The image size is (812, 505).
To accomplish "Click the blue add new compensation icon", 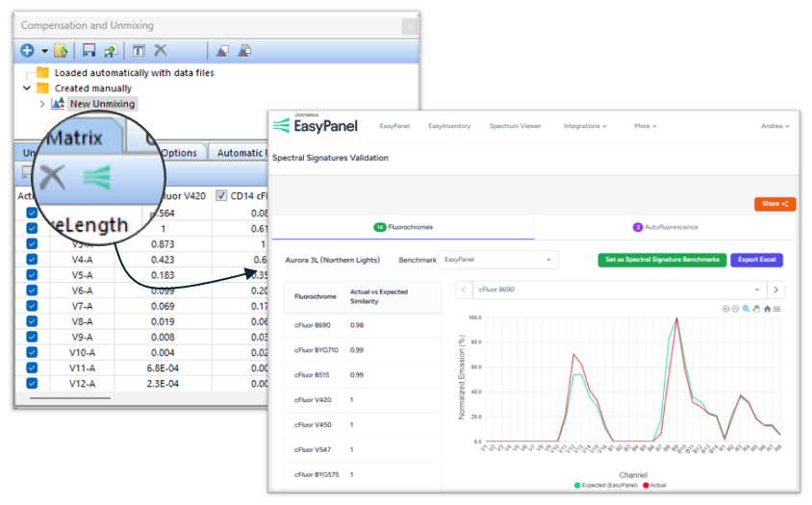I will point(28,50).
